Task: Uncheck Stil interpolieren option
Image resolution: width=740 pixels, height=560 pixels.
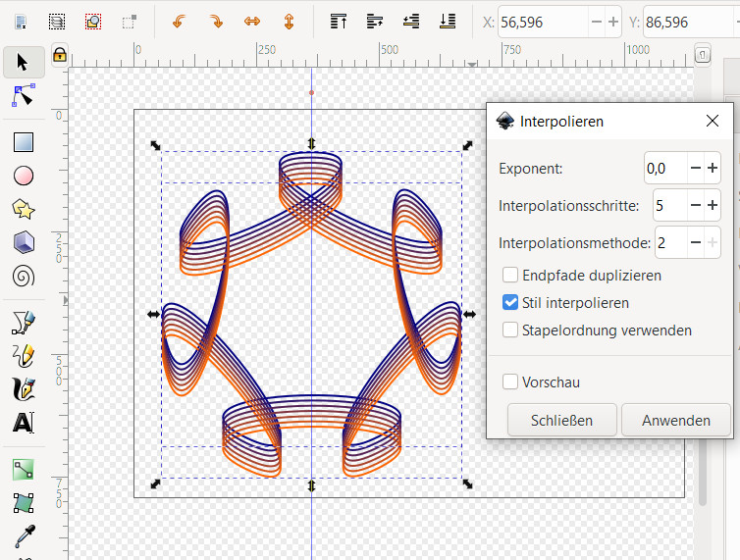Action: [510, 303]
